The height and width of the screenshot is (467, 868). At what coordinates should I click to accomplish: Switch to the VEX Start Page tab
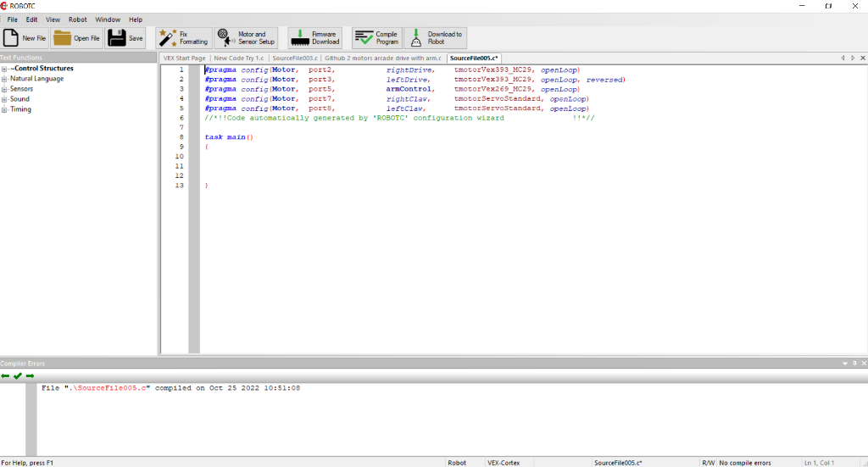tap(184, 58)
